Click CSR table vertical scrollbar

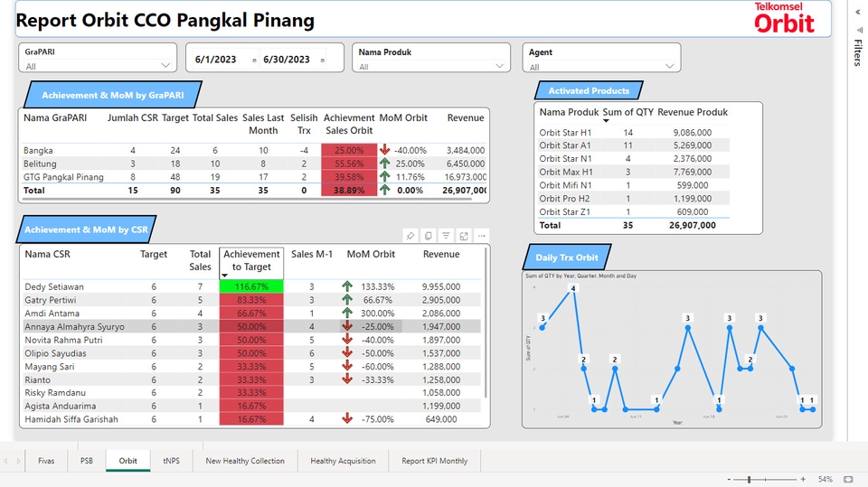(x=486, y=323)
